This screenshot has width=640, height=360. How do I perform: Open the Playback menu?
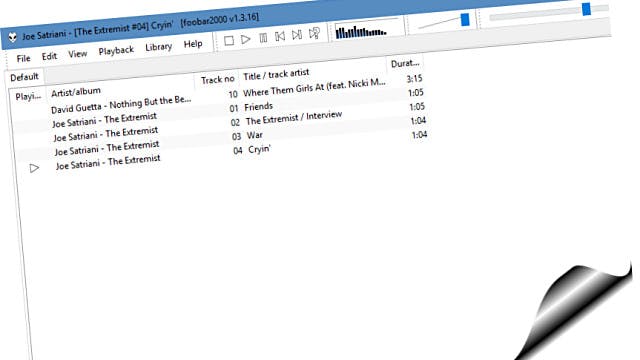click(x=116, y=51)
